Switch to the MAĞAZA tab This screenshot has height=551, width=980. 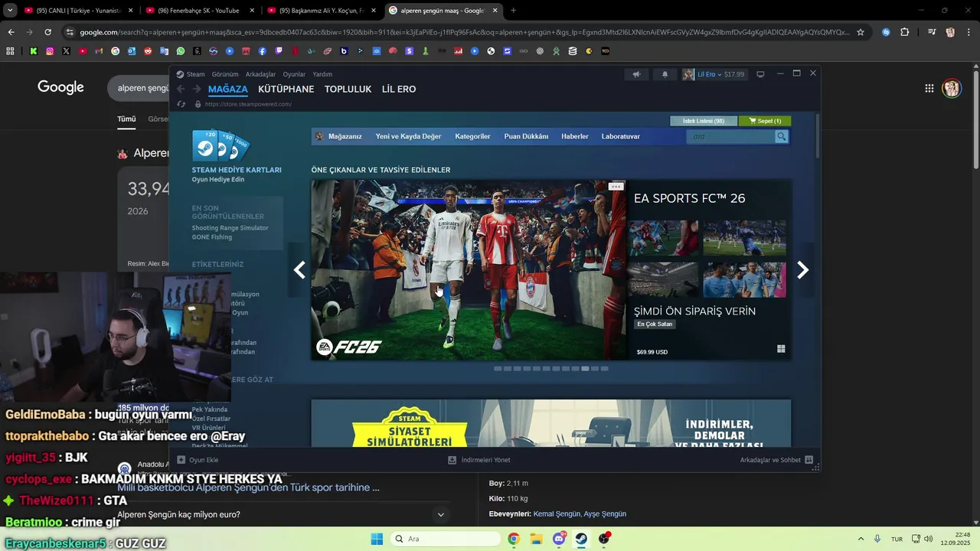pos(228,90)
